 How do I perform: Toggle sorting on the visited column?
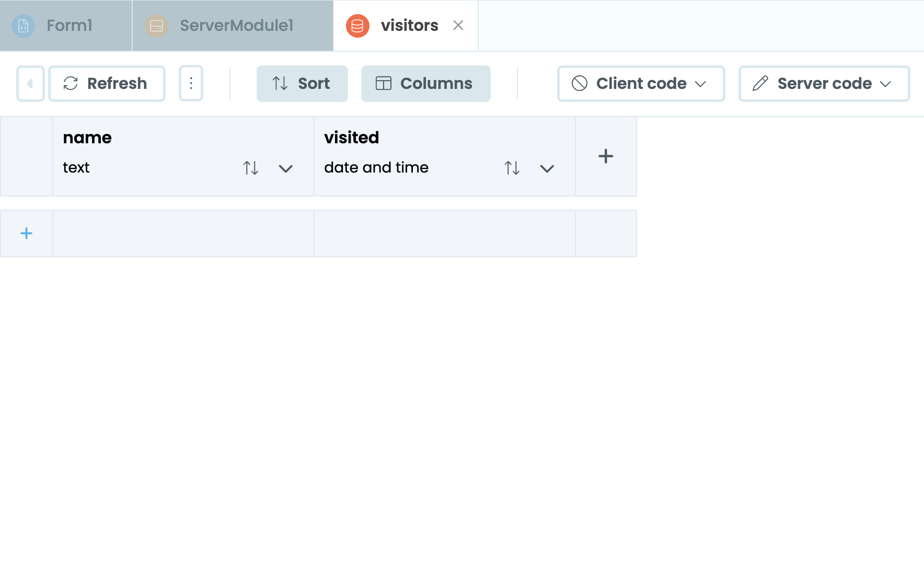coord(512,168)
